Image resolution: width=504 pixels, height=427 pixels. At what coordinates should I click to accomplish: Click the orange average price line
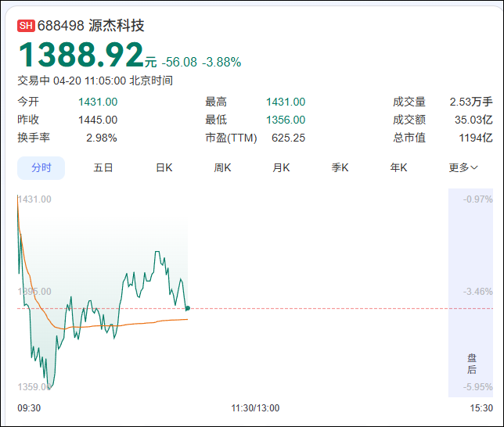click(141, 322)
